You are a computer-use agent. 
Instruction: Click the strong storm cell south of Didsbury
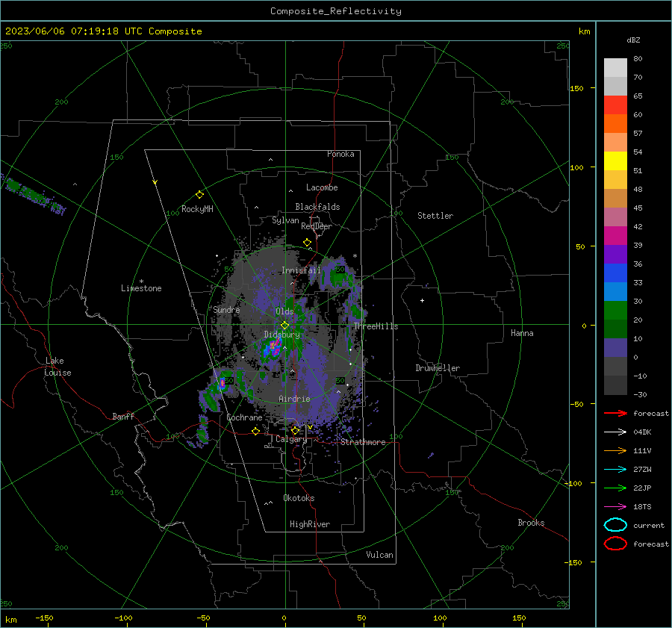coord(273,346)
